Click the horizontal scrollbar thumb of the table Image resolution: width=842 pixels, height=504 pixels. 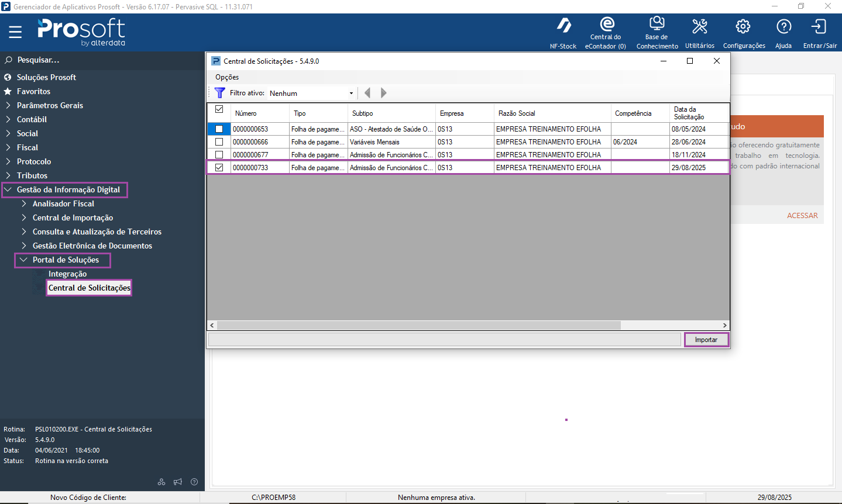[418, 326]
